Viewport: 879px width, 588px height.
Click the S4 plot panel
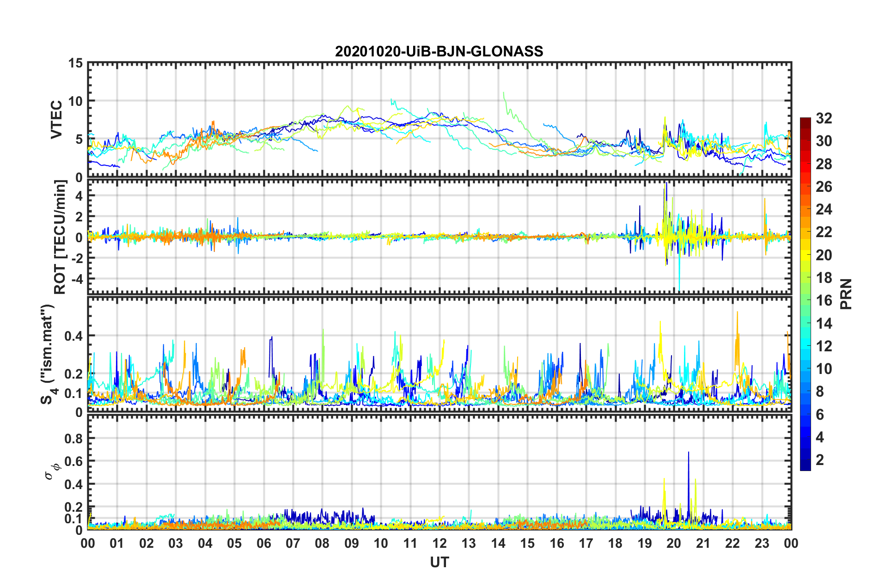point(439,354)
